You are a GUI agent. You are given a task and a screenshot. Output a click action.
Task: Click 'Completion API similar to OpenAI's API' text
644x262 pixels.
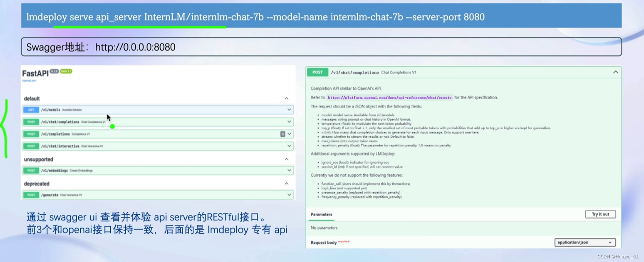(346, 88)
